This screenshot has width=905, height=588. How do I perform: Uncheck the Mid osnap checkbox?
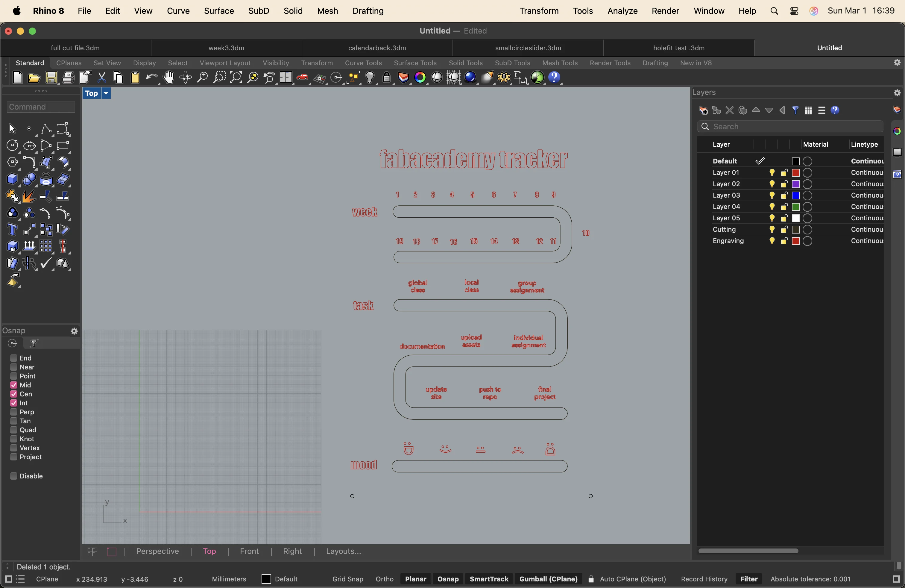click(14, 385)
